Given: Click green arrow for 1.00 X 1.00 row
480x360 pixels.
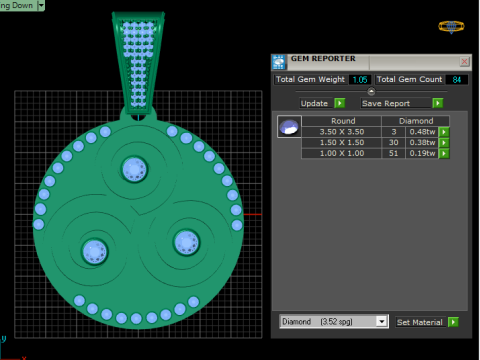Looking at the screenshot, I should [x=444, y=153].
